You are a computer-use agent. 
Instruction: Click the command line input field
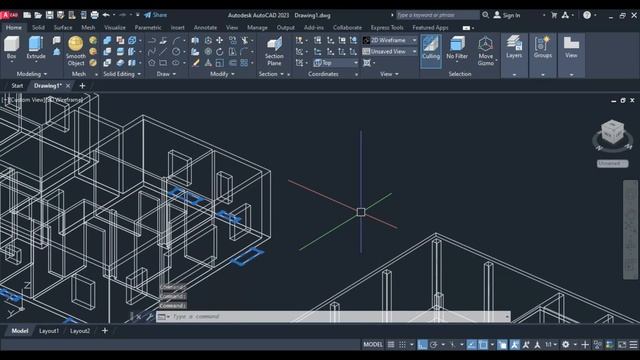[x=333, y=316]
